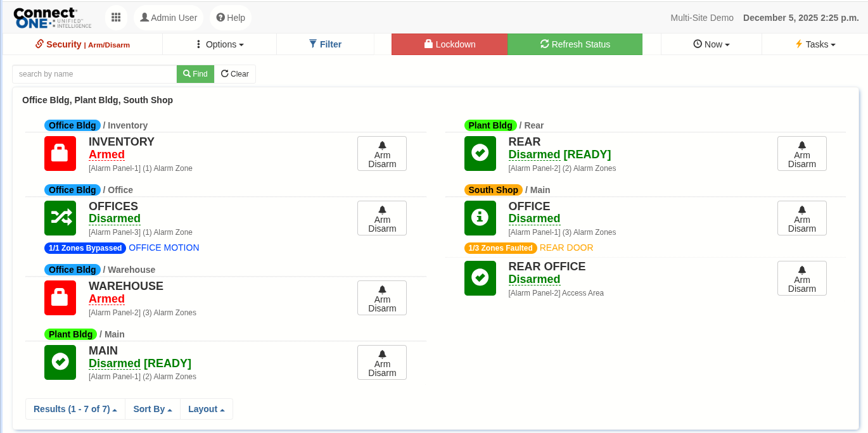Click the red lock icon for WAREHOUSE
868x433 pixels.
(60, 298)
